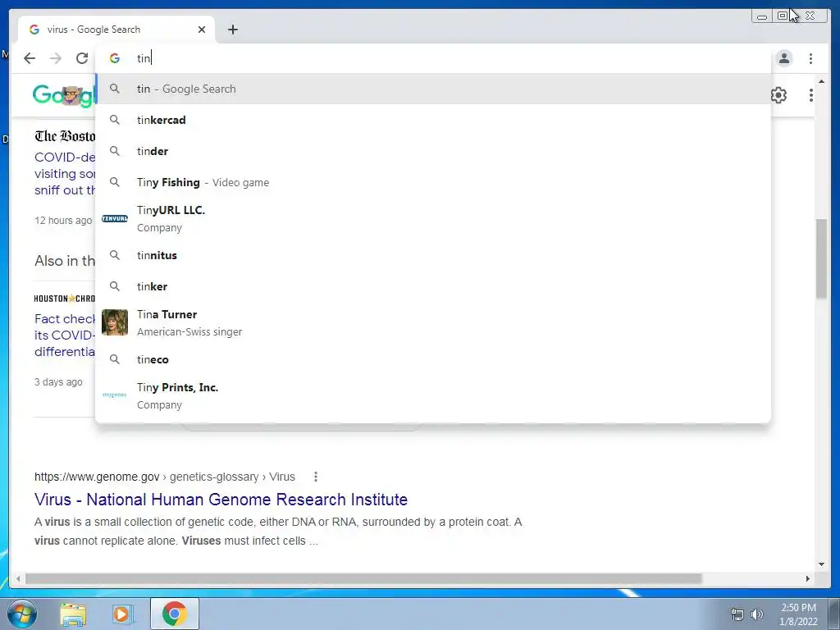Click the Chrome taskbar icon

(x=174, y=614)
